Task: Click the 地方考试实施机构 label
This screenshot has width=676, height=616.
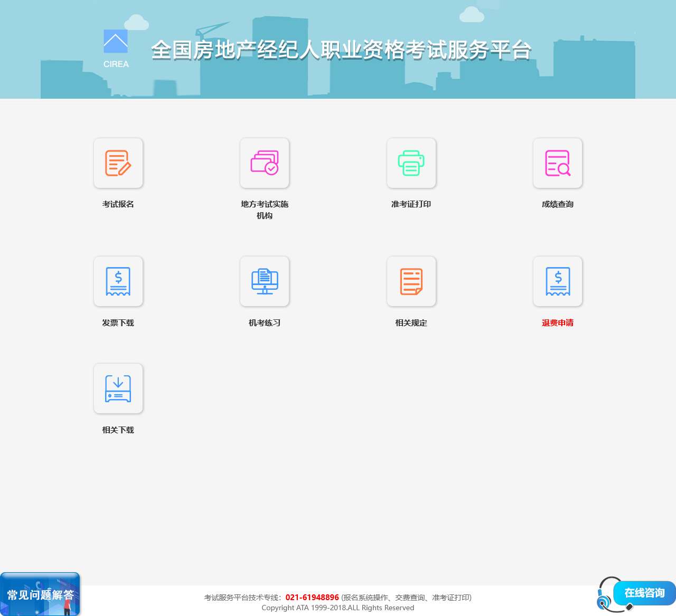Action: click(x=265, y=210)
